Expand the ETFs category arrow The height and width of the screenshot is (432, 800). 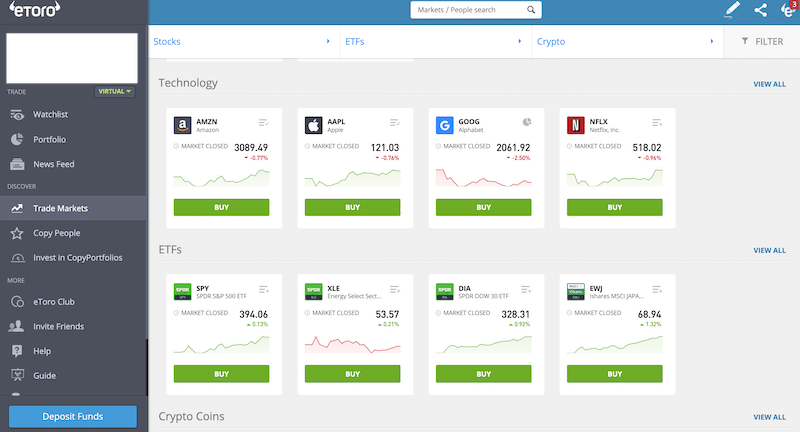[520, 41]
